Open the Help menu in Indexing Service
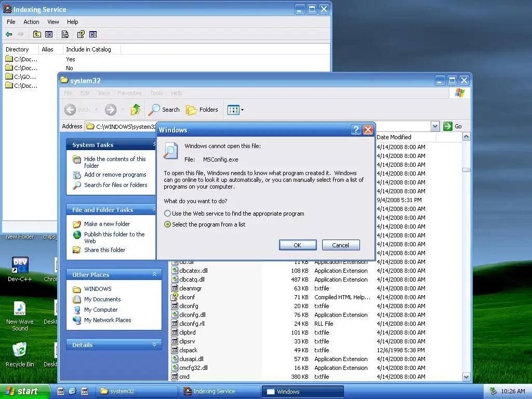 click(x=72, y=22)
